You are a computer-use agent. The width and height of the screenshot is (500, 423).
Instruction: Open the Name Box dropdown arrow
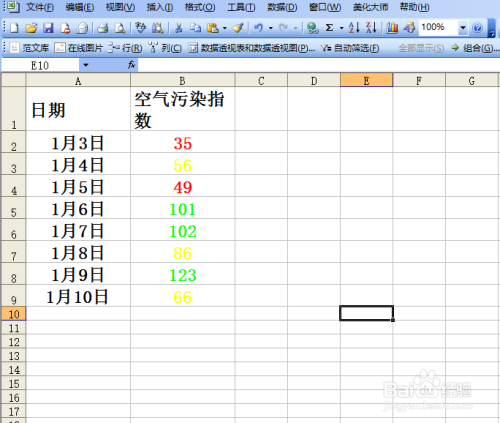pos(86,65)
